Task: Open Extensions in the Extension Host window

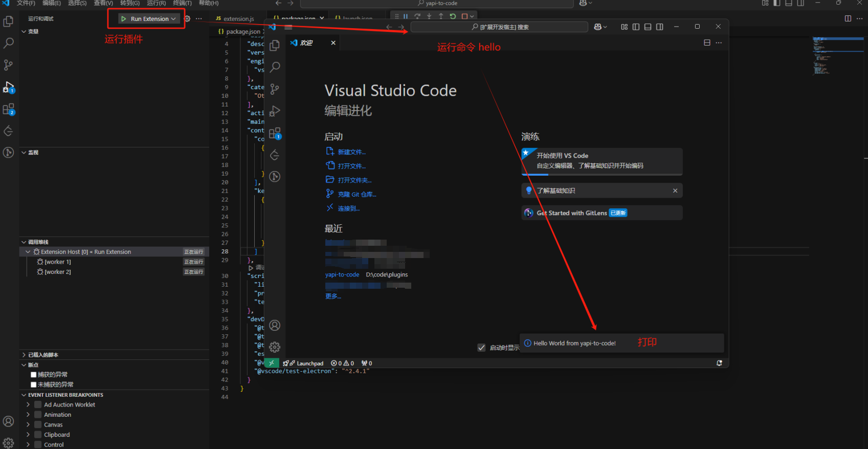Action: coord(275,133)
